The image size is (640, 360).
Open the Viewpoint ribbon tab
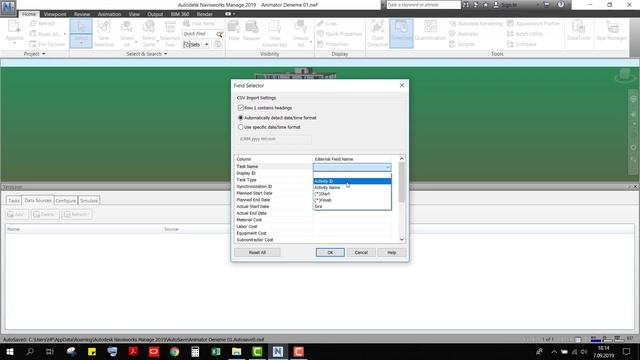[x=55, y=14]
